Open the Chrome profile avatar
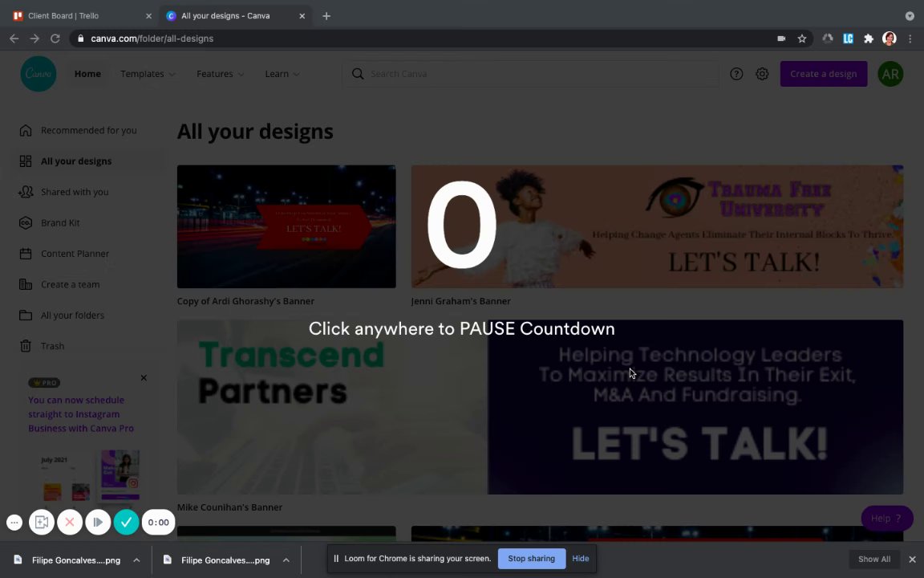Screen dimensions: 924x578 pyautogui.click(x=890, y=39)
